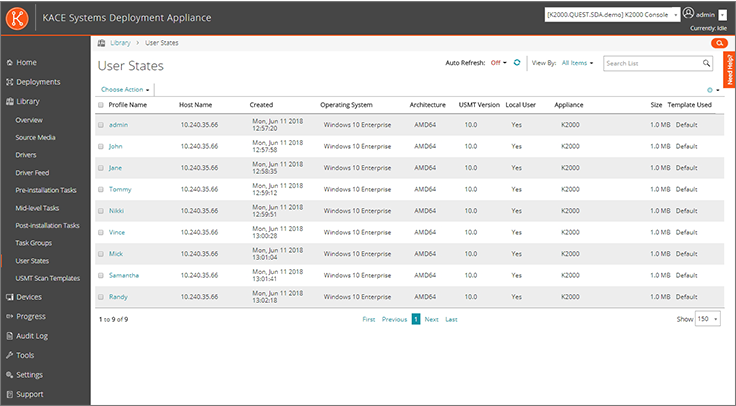Image resolution: width=736 pixels, height=406 pixels.
Task: Check the box for Vince profile
Action: [x=100, y=232]
